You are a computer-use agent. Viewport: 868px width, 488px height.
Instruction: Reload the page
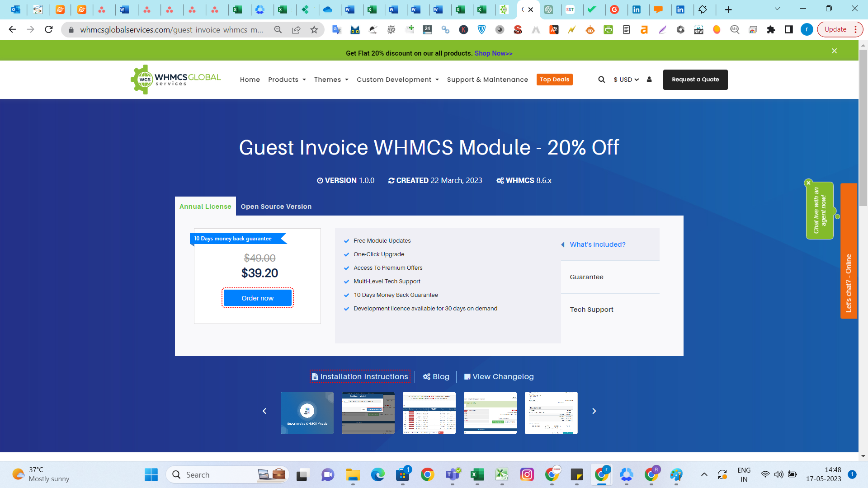click(x=49, y=29)
